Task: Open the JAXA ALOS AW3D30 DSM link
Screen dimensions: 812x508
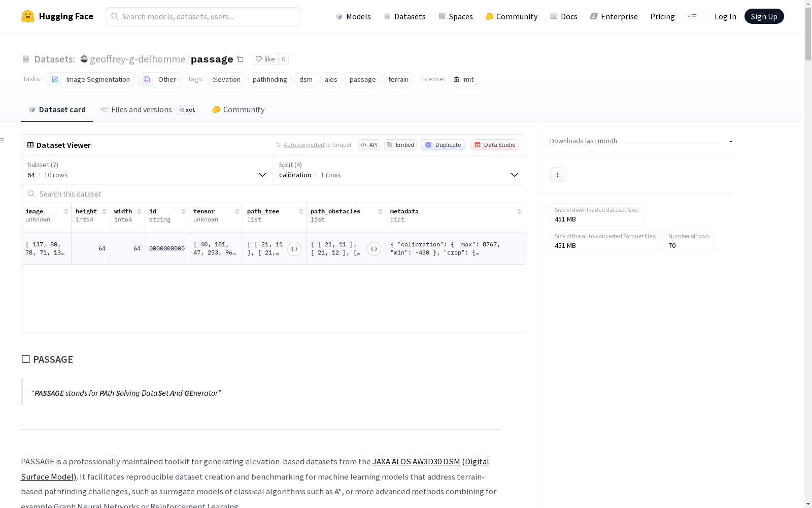Action: [x=430, y=461]
